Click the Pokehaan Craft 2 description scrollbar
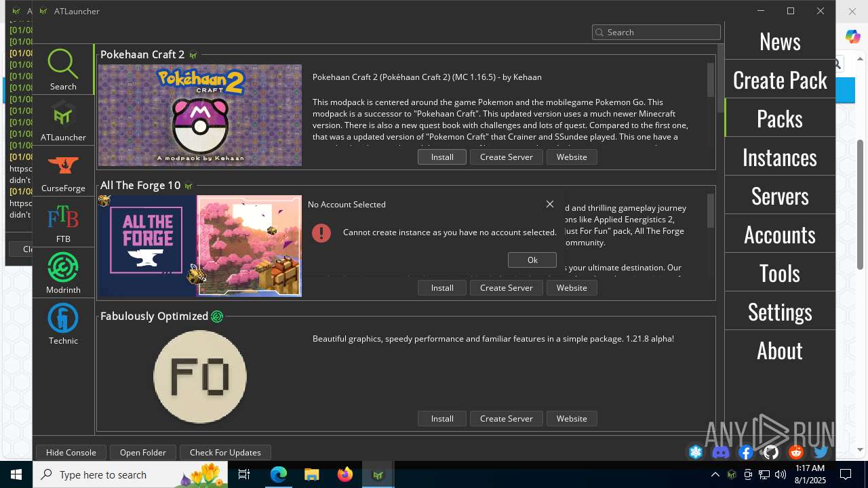 pos(711,80)
